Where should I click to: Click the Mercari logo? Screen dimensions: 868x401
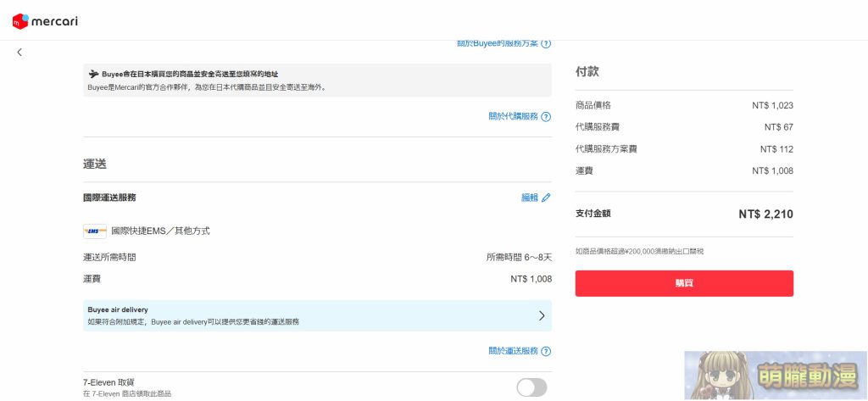[x=45, y=21]
